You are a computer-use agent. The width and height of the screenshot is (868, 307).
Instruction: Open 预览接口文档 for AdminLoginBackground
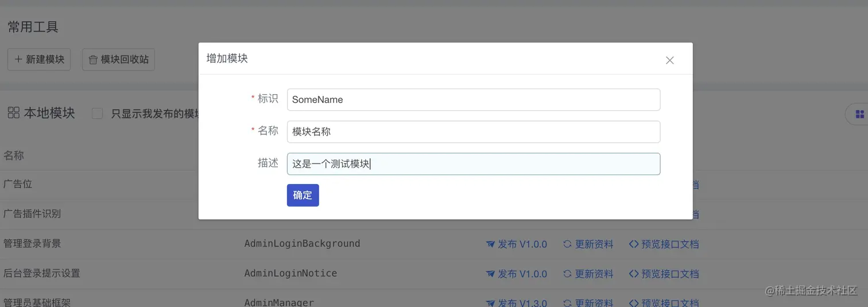pos(664,244)
